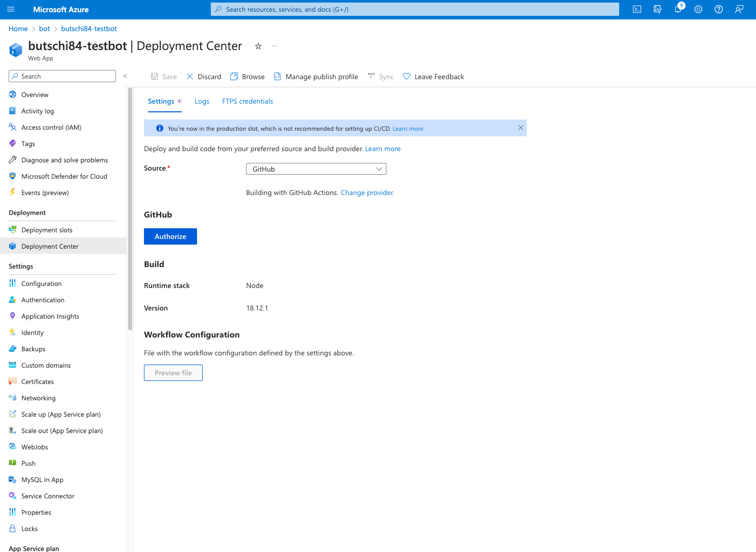Click the Sync toolbar button

coord(381,77)
